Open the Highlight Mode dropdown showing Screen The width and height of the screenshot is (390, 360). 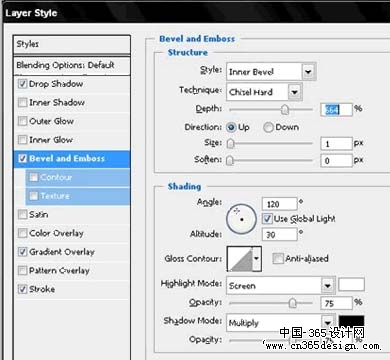280,285
